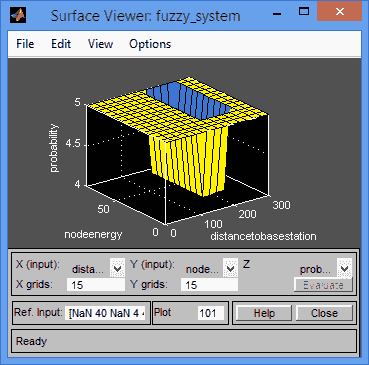Expand the Z output dropdown
The width and height of the screenshot is (369, 365).
click(344, 268)
